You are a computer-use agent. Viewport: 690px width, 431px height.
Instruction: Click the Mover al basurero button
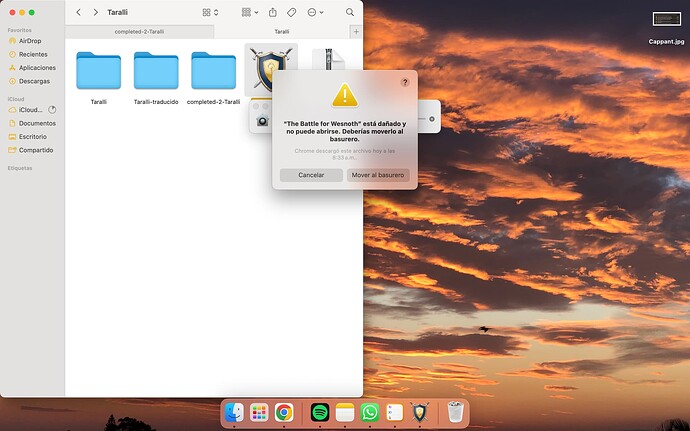click(x=377, y=175)
